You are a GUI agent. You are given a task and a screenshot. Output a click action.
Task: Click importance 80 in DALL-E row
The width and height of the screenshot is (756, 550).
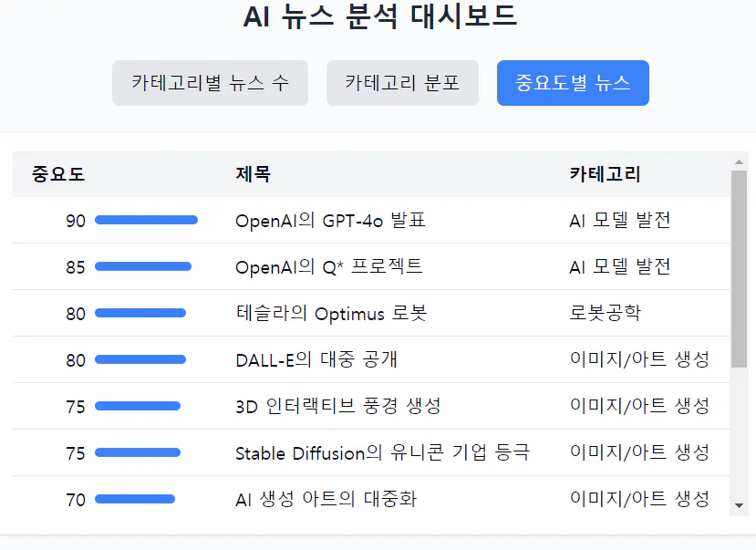76,360
